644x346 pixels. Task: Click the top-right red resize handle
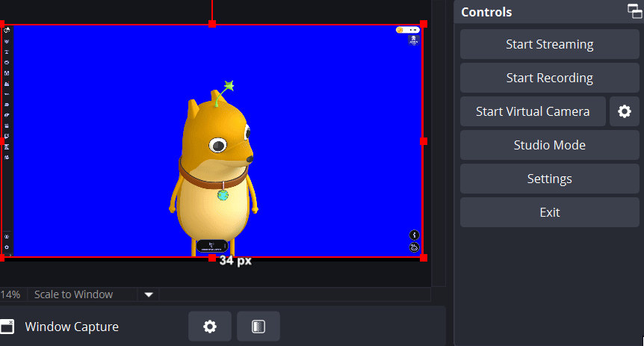pos(424,24)
